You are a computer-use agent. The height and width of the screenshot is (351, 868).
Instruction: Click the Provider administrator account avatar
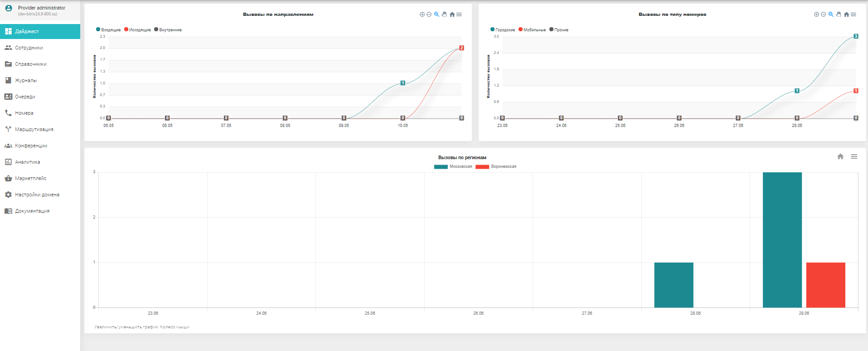[8, 8]
